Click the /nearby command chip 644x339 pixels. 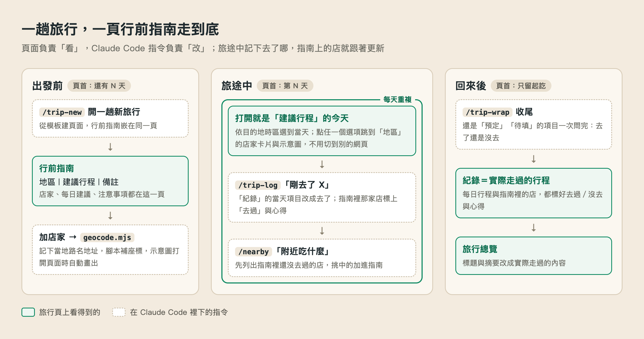point(254,252)
